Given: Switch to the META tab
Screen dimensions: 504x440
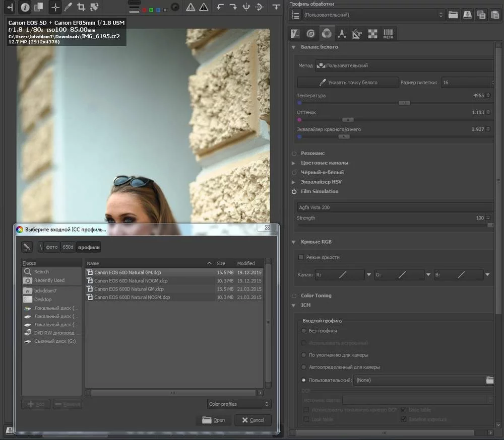Looking at the screenshot, I should pos(388,34).
